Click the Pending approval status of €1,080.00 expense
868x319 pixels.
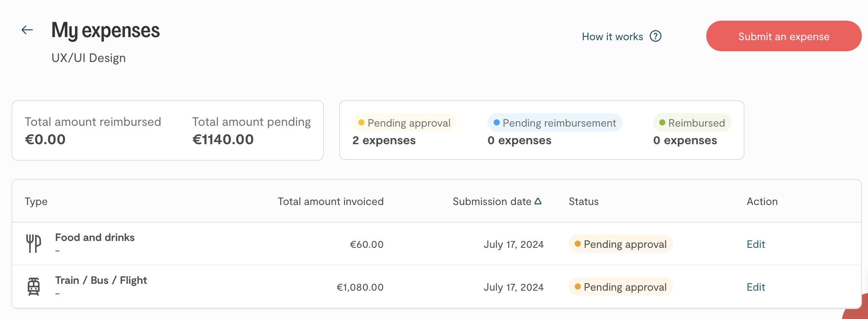coord(621,287)
